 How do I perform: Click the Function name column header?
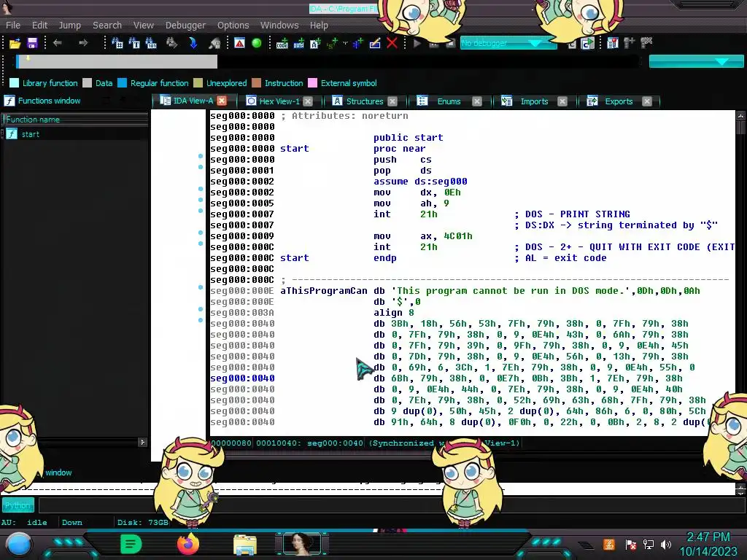[75, 120]
